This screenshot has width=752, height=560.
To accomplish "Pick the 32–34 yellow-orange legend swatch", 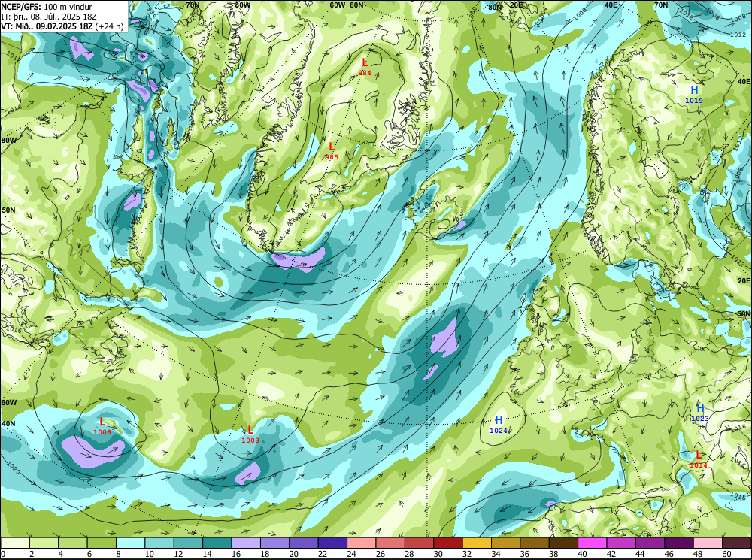I will (477, 543).
